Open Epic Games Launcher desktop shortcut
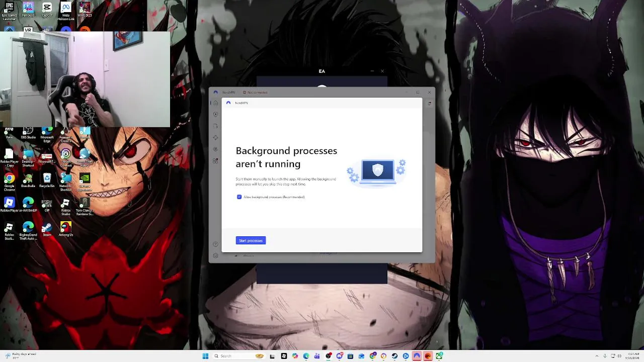This screenshot has height=362, width=644. coord(9,11)
